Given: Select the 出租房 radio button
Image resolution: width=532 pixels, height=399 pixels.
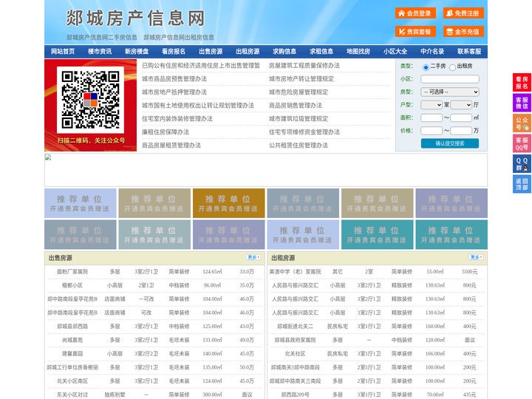Looking at the screenshot, I should (452, 67).
